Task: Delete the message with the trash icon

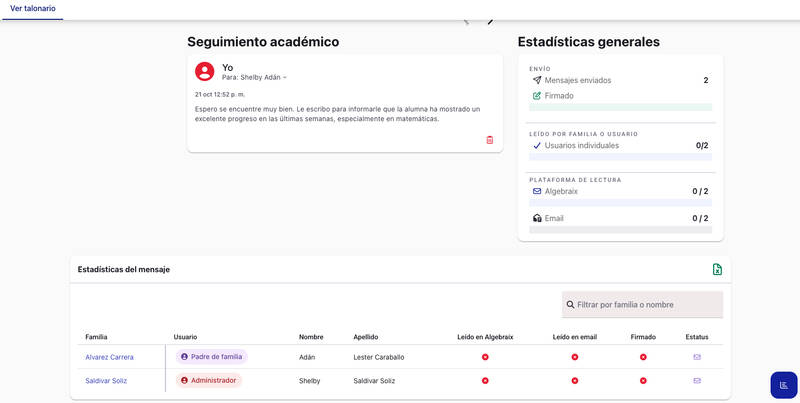Action: (x=489, y=140)
